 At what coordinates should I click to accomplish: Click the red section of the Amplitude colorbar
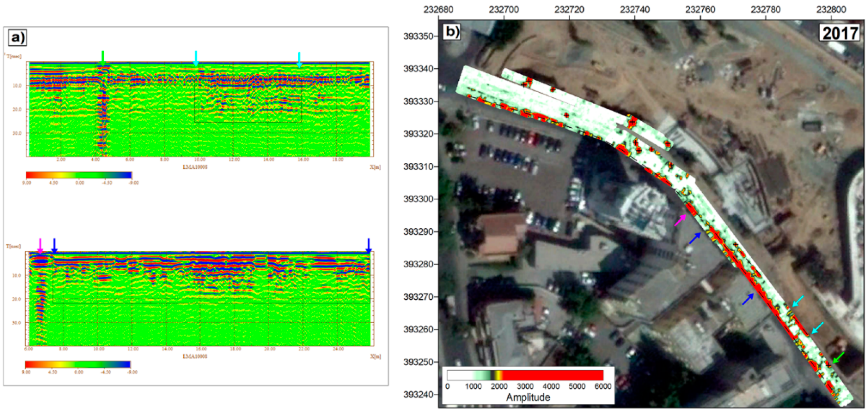coord(552,375)
